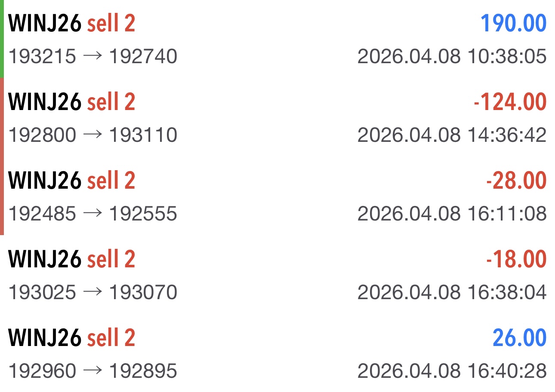Open the WINJ26 trade with -28.00 loss
Screen dimensions: 555x392
[x=71, y=181]
